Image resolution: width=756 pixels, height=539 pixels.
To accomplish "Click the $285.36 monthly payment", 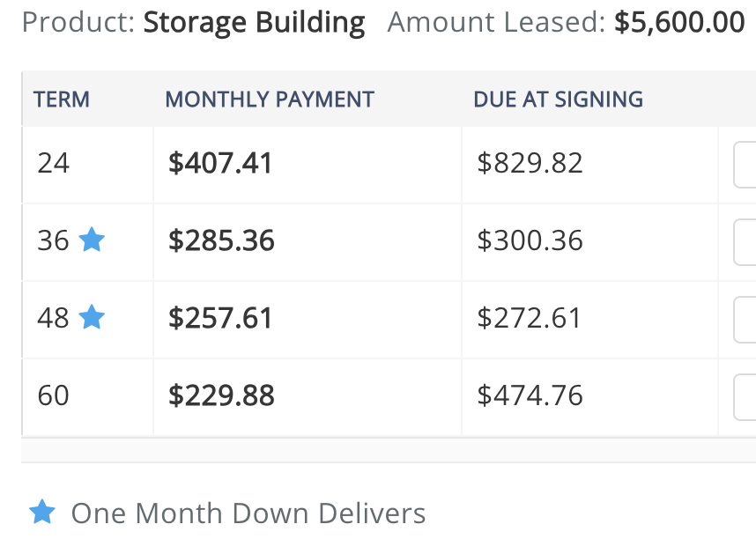I will (x=221, y=240).
